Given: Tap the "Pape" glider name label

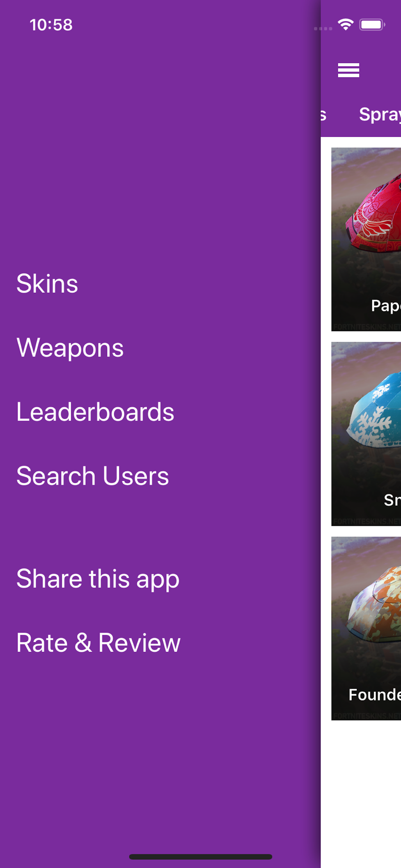Looking at the screenshot, I should (x=386, y=306).
